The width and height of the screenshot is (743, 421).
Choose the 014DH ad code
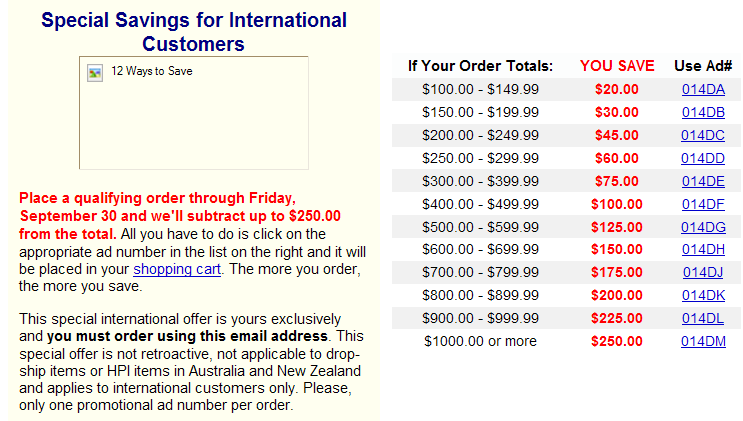coord(703,249)
